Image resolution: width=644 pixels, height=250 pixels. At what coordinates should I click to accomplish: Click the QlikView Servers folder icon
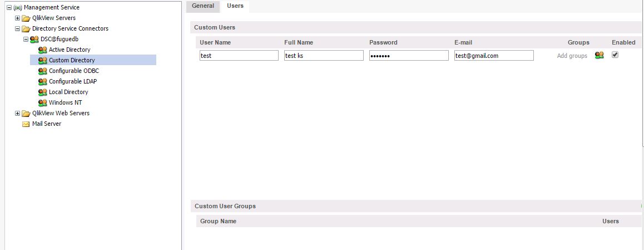pyautogui.click(x=26, y=18)
